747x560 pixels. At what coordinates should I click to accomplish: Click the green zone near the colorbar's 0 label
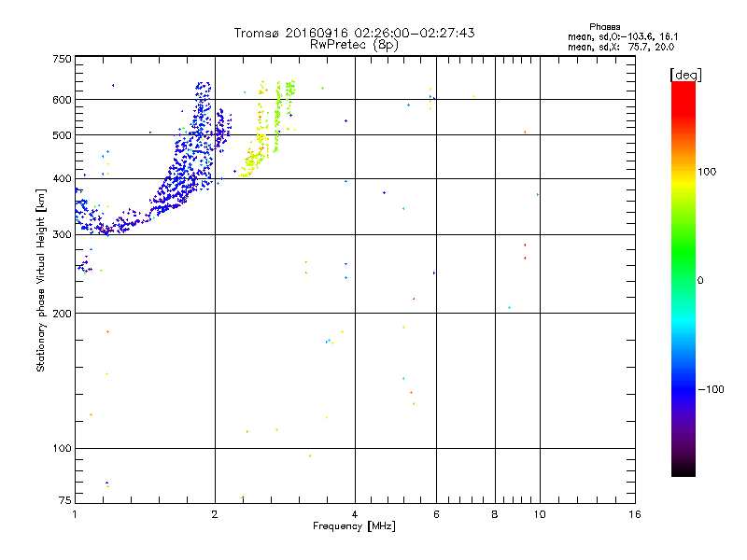coord(684,280)
